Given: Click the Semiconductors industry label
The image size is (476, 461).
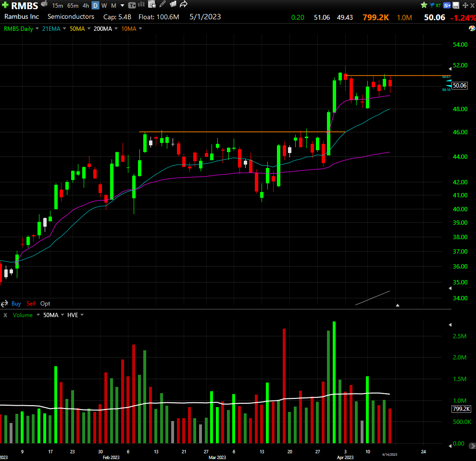Looking at the screenshot, I should coord(71,17).
